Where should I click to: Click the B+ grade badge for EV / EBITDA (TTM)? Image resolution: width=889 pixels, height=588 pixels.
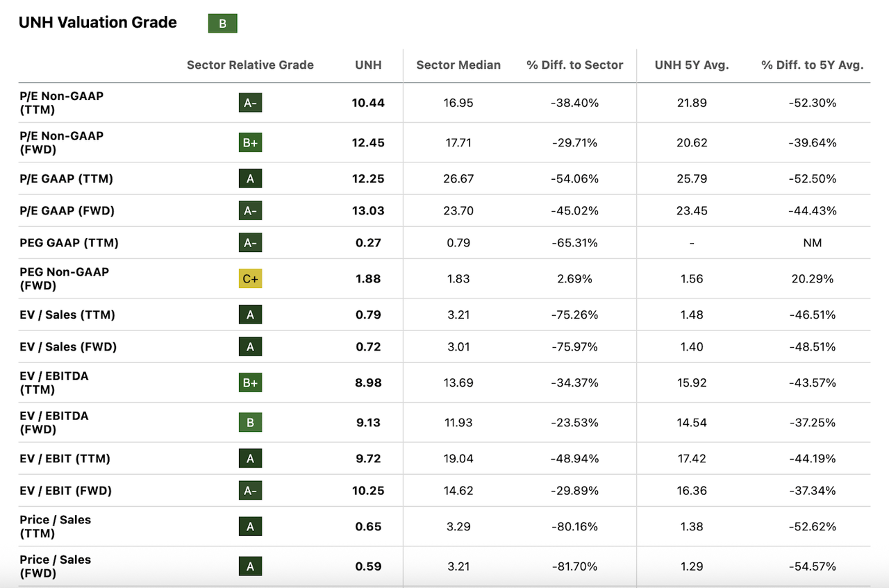click(250, 383)
